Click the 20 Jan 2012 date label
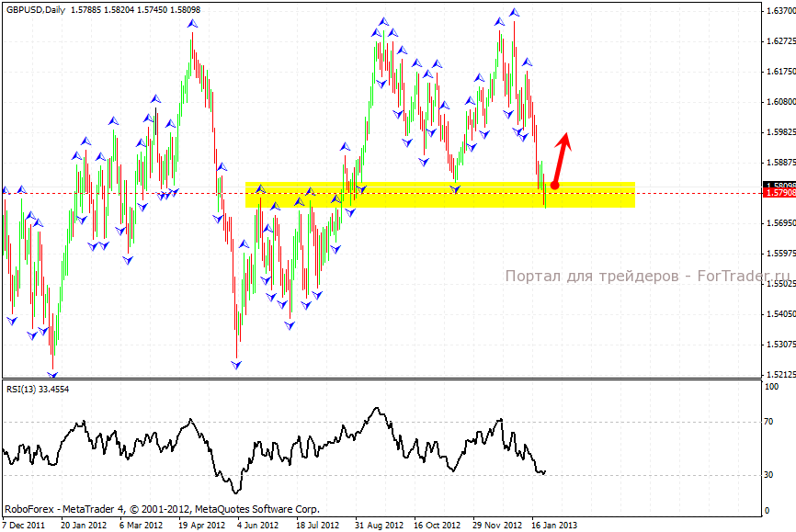 coord(83,526)
